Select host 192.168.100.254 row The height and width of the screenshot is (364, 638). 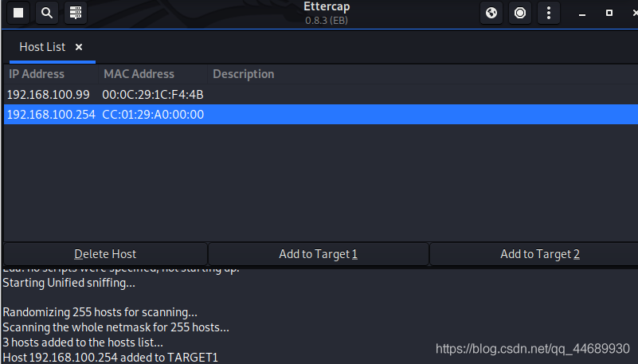pyautogui.click(x=51, y=115)
